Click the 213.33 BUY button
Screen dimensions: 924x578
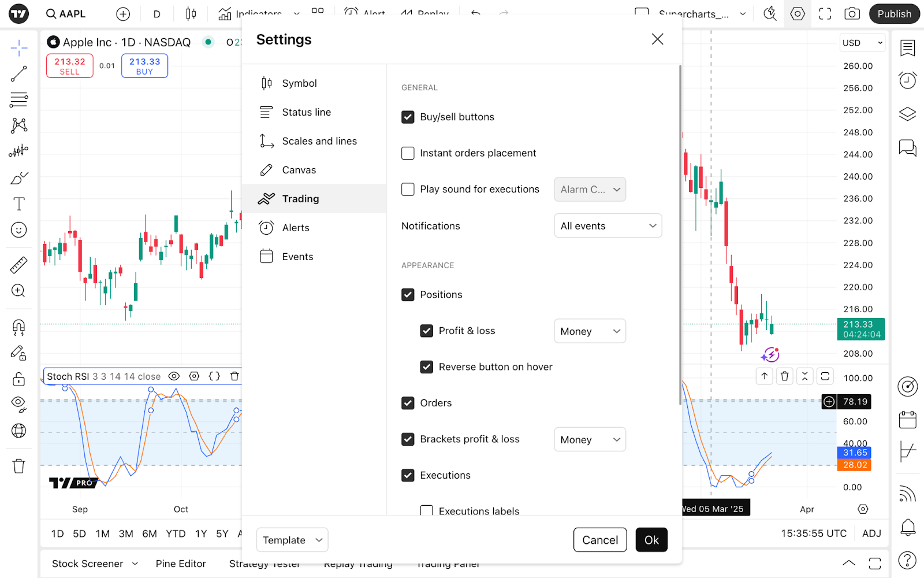[144, 66]
